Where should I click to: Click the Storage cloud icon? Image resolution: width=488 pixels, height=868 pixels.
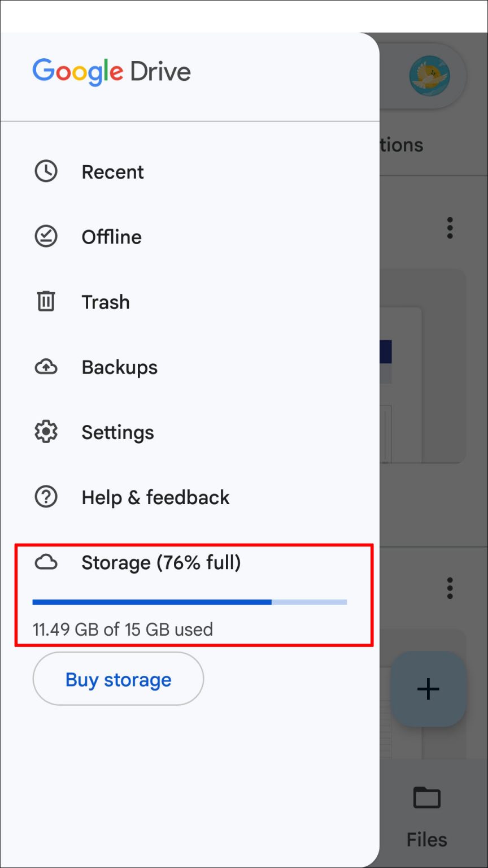46,562
